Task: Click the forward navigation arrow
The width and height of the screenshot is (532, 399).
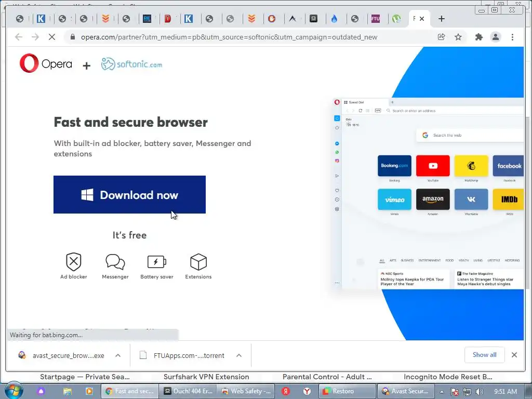Action: tap(35, 37)
